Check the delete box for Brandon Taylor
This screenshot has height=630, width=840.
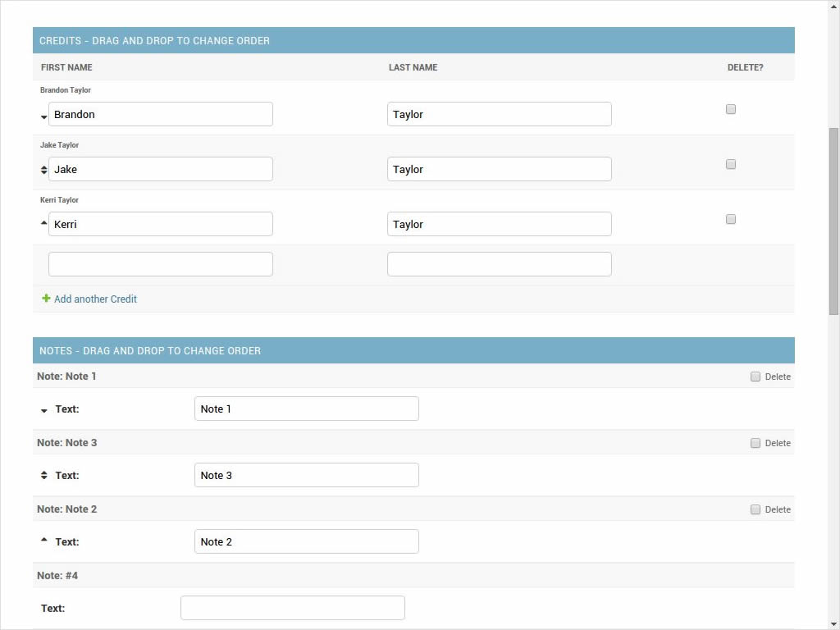730,108
